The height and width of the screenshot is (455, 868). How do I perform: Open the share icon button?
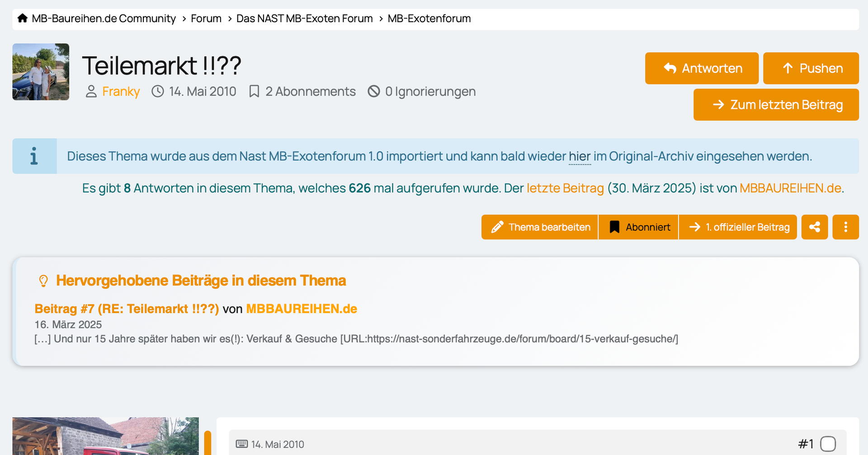click(814, 227)
